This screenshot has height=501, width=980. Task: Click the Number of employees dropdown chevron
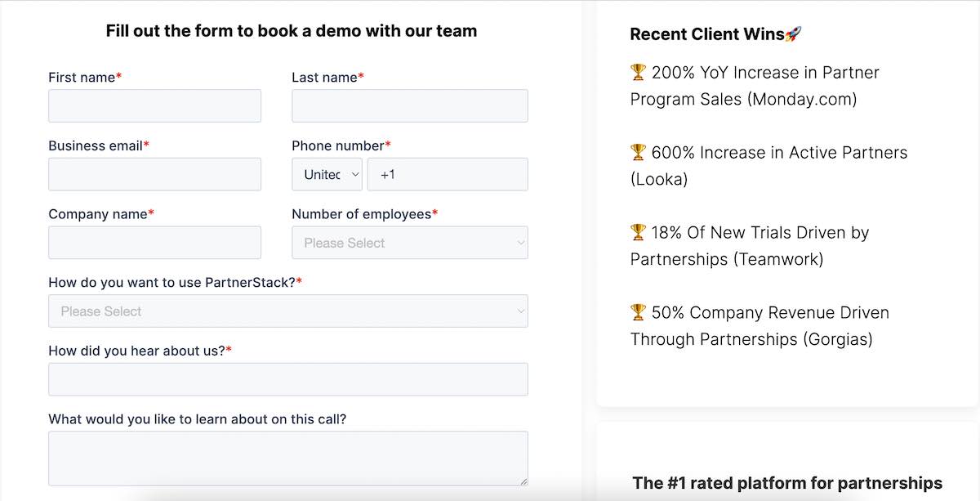pos(521,243)
